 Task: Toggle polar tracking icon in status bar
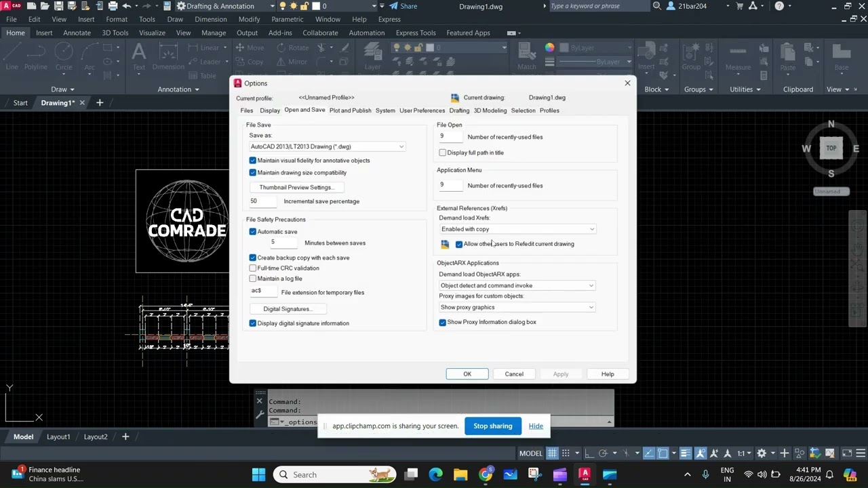pos(603,453)
